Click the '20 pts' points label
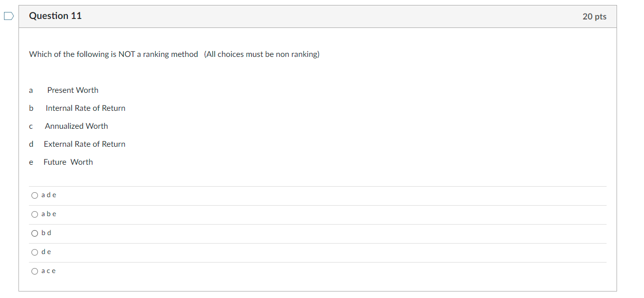 594,16
